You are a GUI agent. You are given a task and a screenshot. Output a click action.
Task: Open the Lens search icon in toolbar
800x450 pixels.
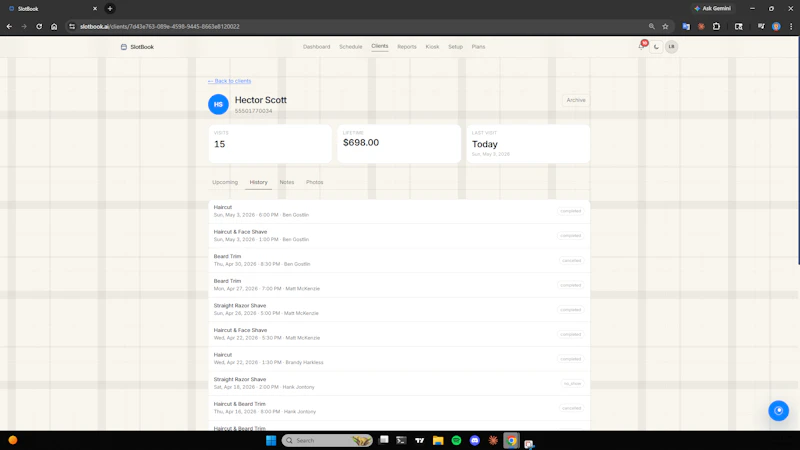pos(738,27)
